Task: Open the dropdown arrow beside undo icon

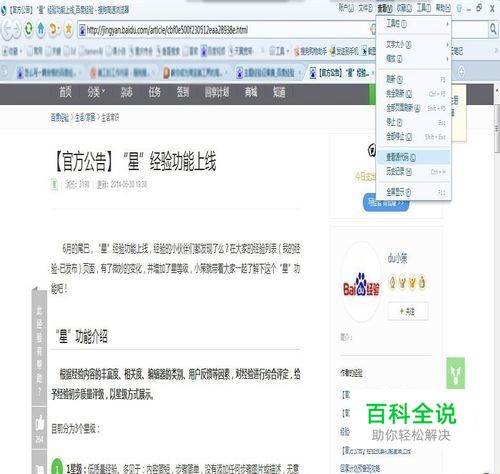Action: (x=59, y=29)
